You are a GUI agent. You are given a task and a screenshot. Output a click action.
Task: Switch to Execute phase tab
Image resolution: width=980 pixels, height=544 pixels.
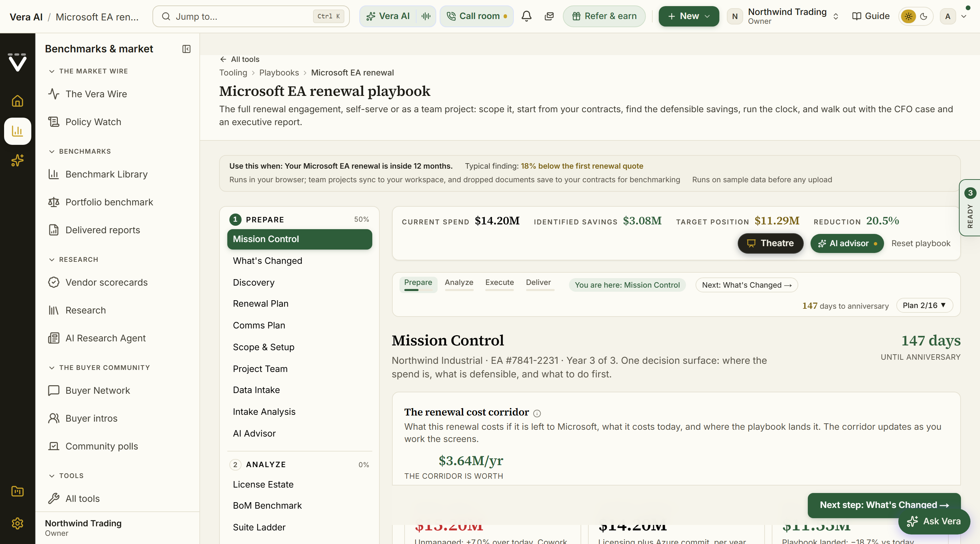tap(499, 284)
